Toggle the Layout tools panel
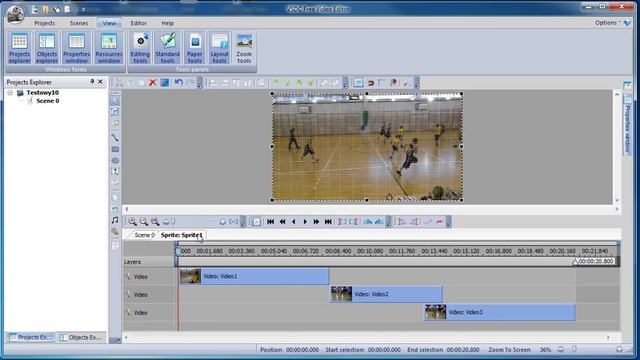 pyautogui.click(x=220, y=48)
